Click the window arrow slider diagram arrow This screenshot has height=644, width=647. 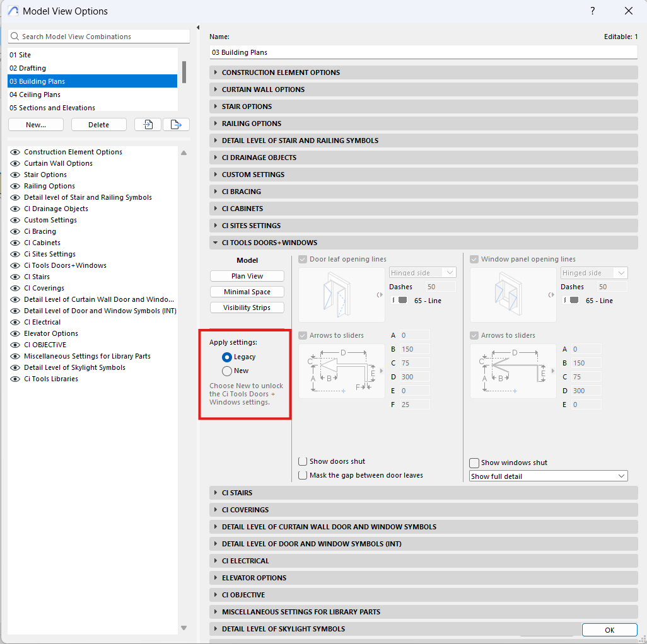tap(552, 371)
